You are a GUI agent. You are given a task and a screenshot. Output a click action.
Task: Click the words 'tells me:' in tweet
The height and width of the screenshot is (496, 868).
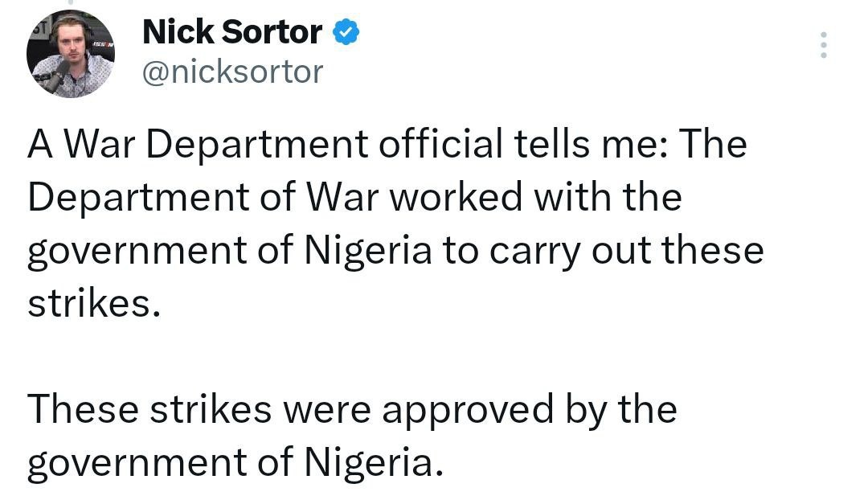[x=591, y=143]
